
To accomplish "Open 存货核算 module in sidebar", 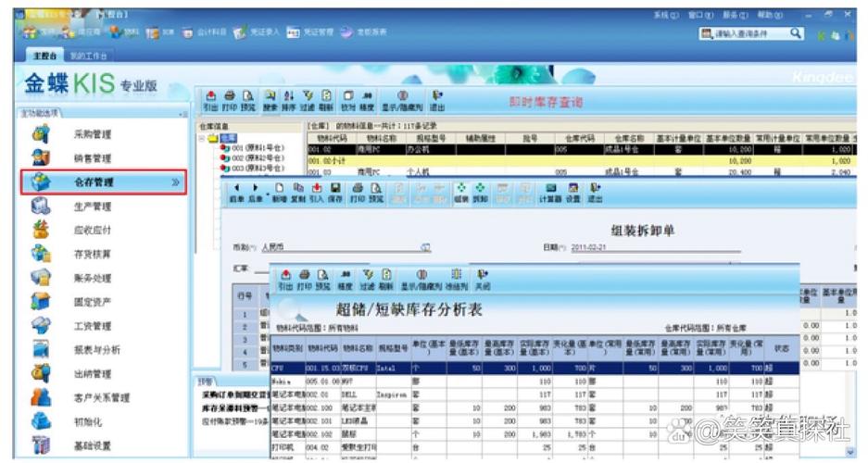I will [x=92, y=254].
